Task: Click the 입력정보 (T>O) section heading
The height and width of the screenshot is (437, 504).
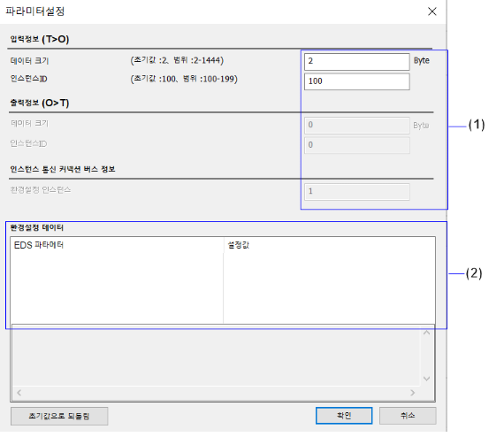Action: click(40, 39)
